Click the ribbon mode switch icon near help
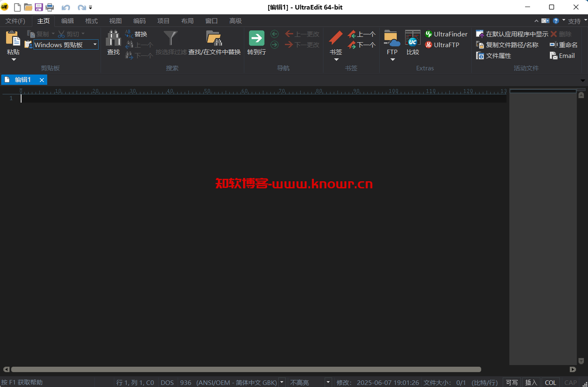Viewport: 588px width, 387px height. tap(545, 21)
